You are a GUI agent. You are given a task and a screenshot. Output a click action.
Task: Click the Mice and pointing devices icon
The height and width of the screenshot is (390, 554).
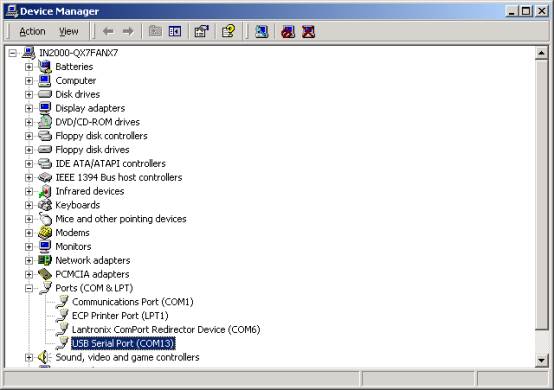45,219
